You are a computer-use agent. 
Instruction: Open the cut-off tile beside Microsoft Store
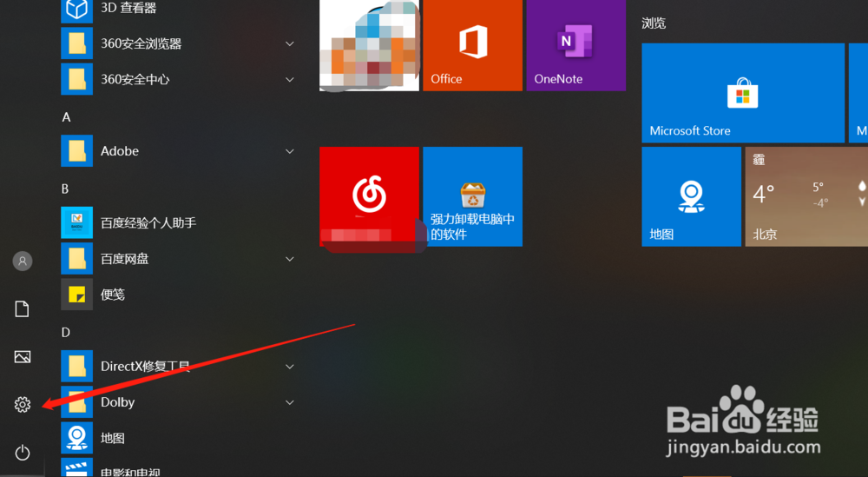(x=858, y=93)
